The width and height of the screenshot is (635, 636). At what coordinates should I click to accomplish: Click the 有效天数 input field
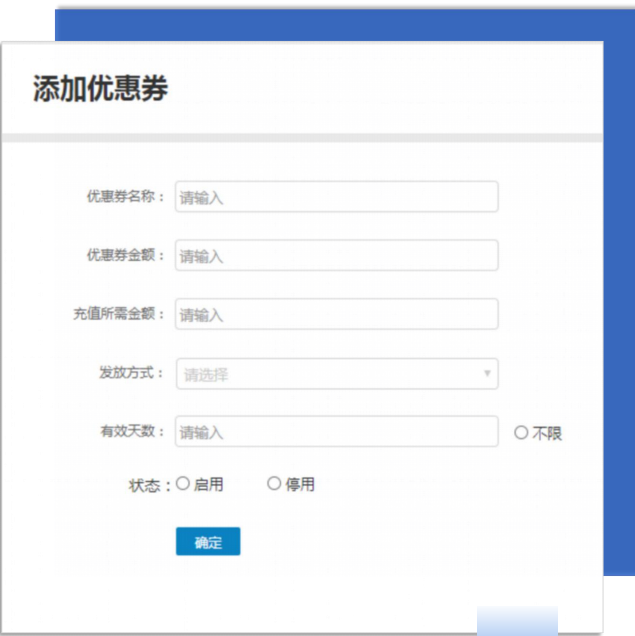click(x=337, y=431)
